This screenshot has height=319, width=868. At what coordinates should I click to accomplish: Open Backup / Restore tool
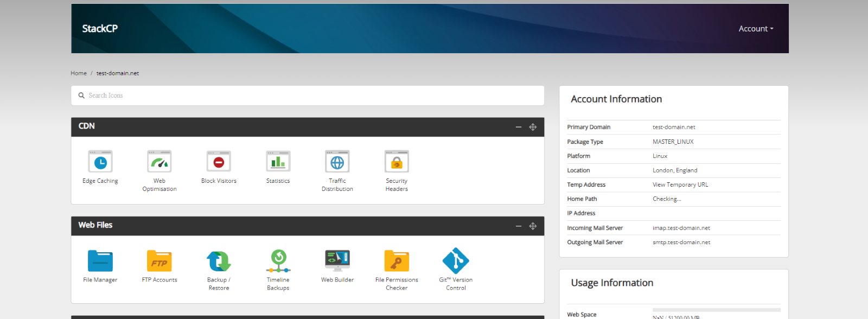point(219,261)
